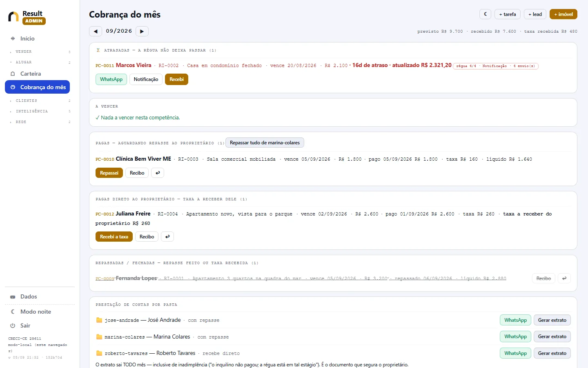588x368 pixels.
Task: Mark Marcos Vieira payment as Recebi
Action: click(x=176, y=79)
